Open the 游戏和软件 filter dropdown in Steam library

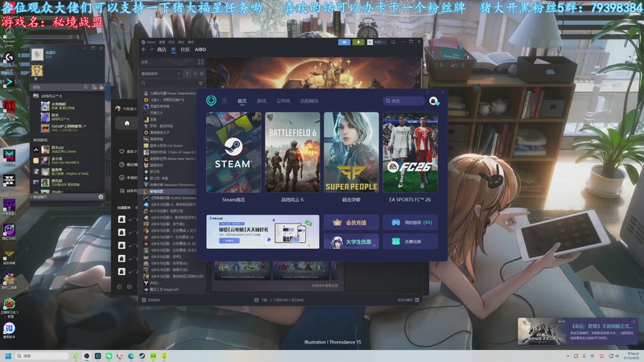(x=161, y=74)
